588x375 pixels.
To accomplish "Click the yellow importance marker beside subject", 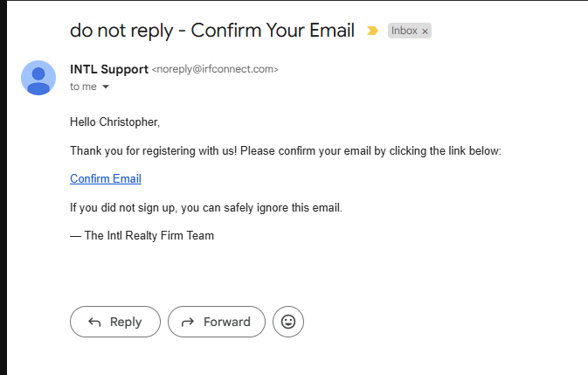I will coord(372,31).
